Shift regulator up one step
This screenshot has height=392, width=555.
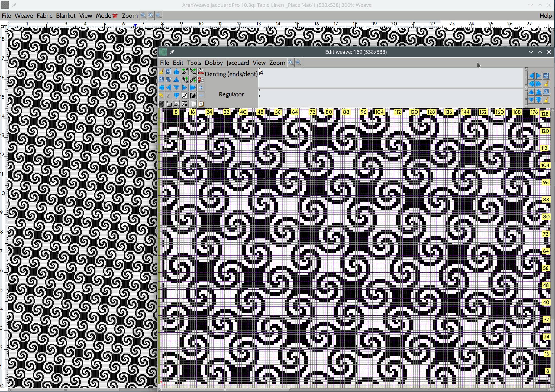coord(531,92)
